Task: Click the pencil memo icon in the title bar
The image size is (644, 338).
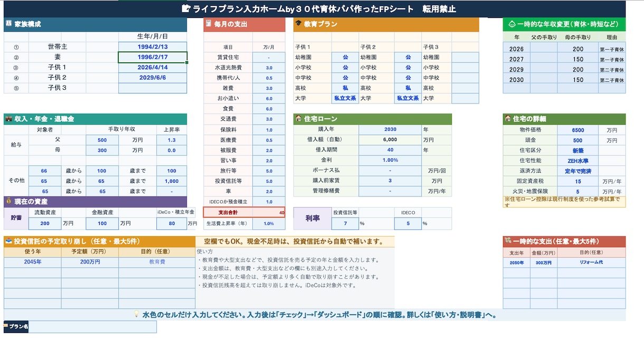Action: point(185,9)
